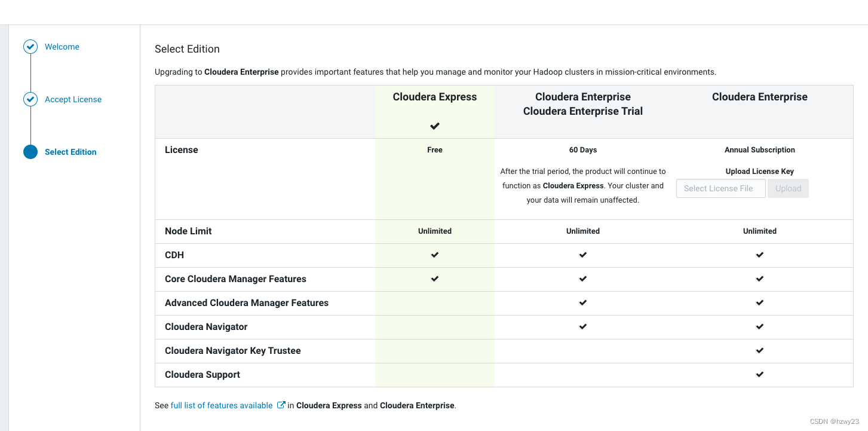Click Unlimited node limit in Enterprise Trial column

(x=583, y=231)
